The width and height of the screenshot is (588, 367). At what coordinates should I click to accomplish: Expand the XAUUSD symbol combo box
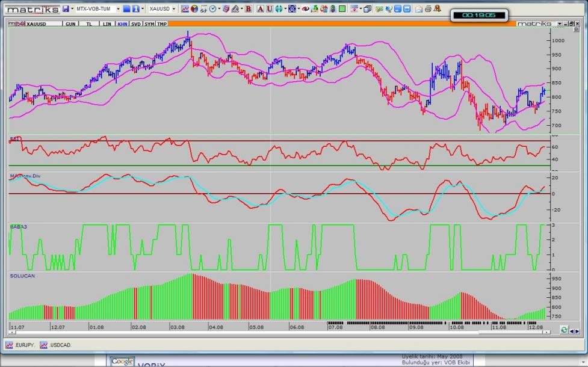[x=174, y=9]
